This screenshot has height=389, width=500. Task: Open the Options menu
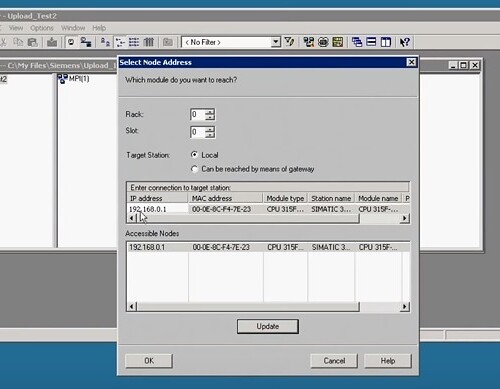(42, 28)
